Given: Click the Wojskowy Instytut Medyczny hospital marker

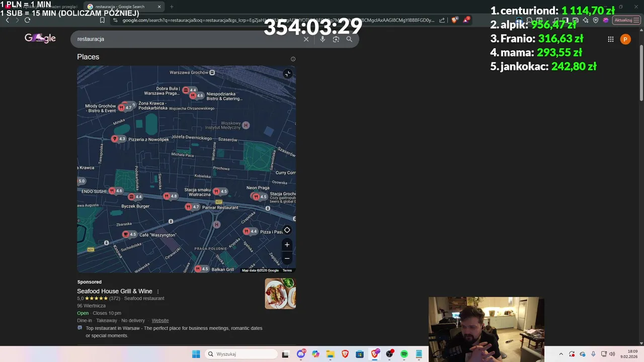Looking at the screenshot, I should (246, 125).
